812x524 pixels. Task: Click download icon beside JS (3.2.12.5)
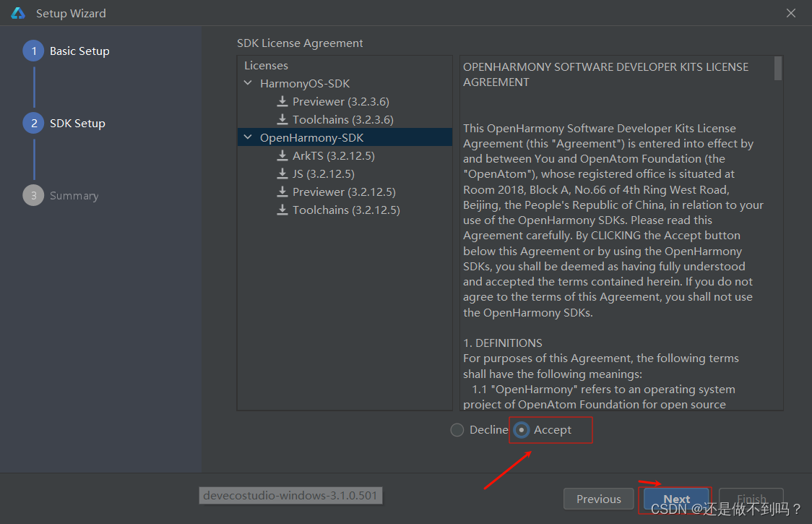[282, 173]
